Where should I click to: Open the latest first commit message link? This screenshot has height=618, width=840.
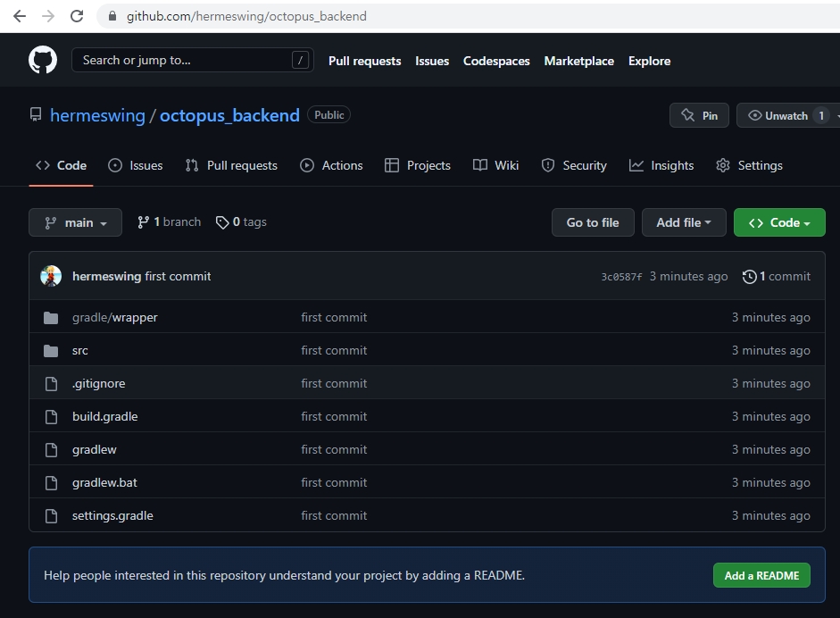[178, 276]
